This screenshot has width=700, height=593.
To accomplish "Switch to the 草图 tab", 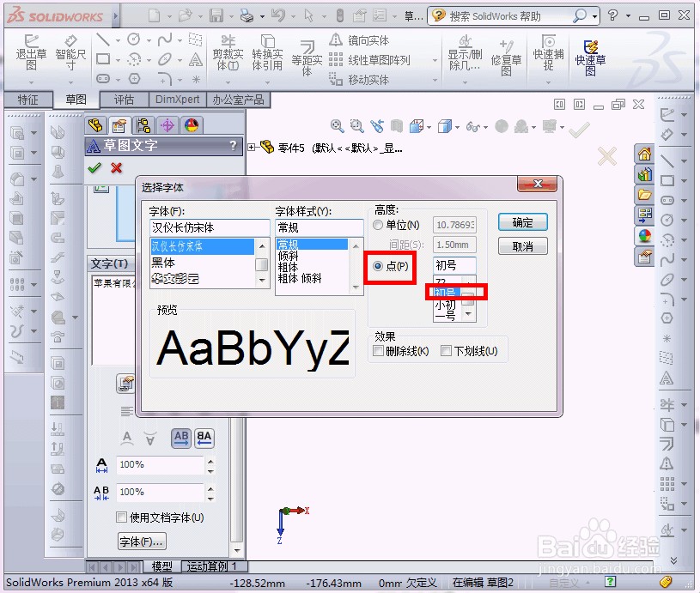I will click(76, 100).
